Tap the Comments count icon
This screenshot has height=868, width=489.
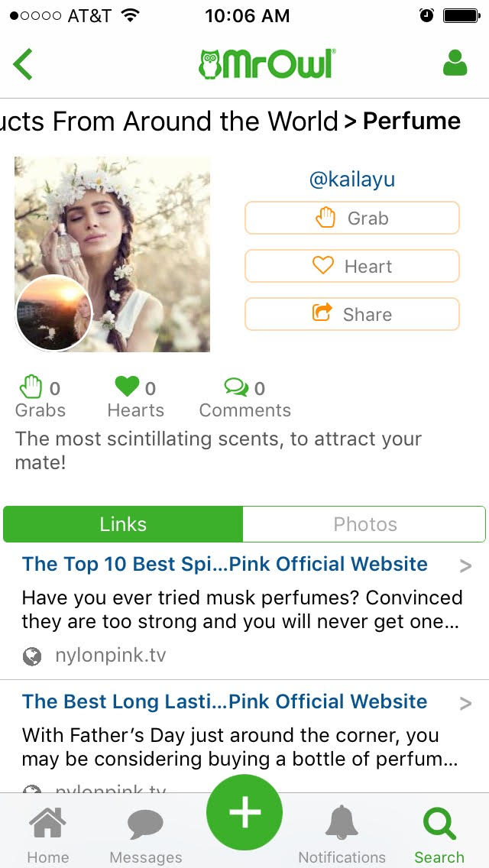pos(236,387)
